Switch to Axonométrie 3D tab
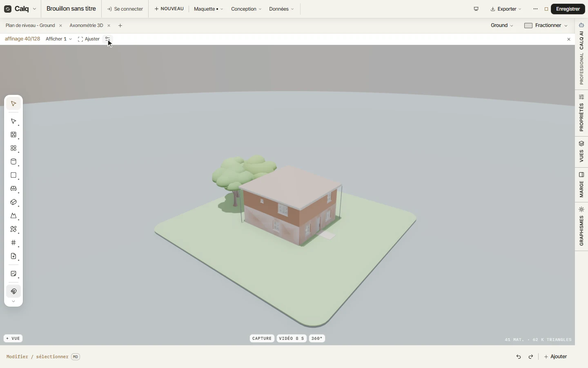 (x=86, y=25)
